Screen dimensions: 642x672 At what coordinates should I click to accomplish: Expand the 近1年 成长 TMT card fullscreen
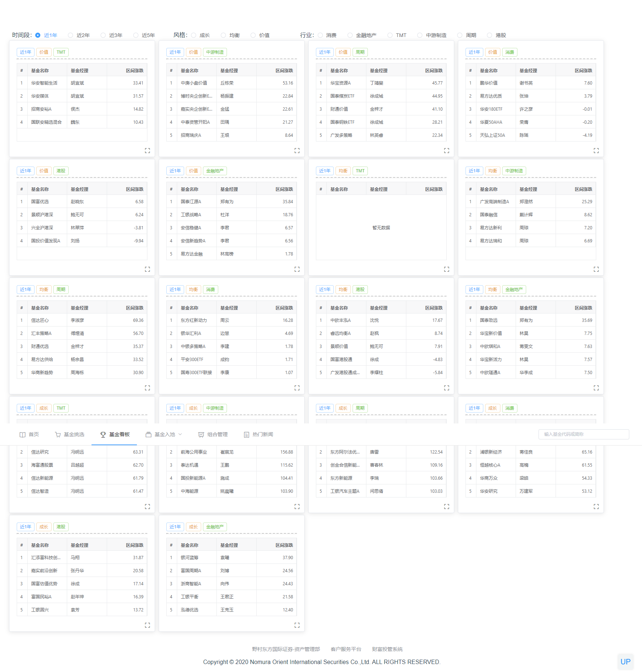click(x=147, y=507)
